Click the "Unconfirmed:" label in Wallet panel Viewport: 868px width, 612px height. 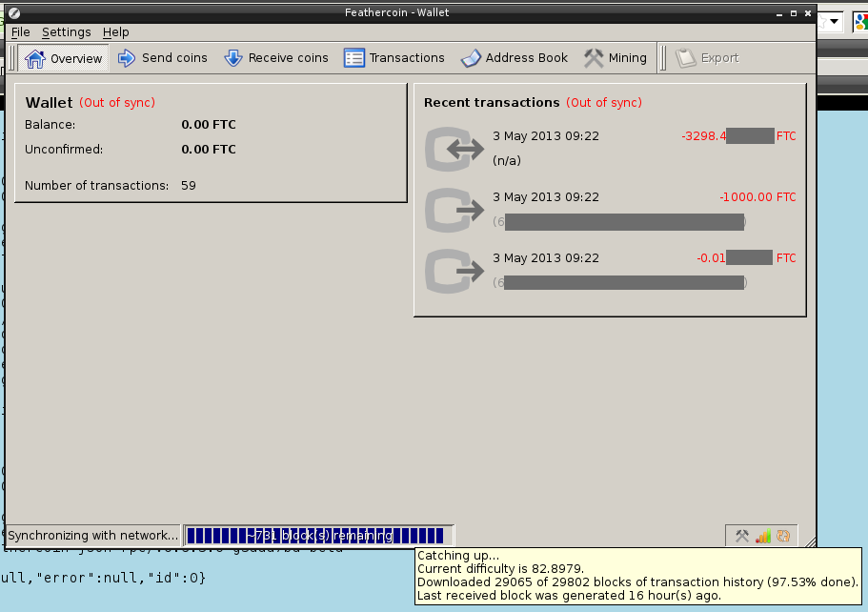coord(64,150)
